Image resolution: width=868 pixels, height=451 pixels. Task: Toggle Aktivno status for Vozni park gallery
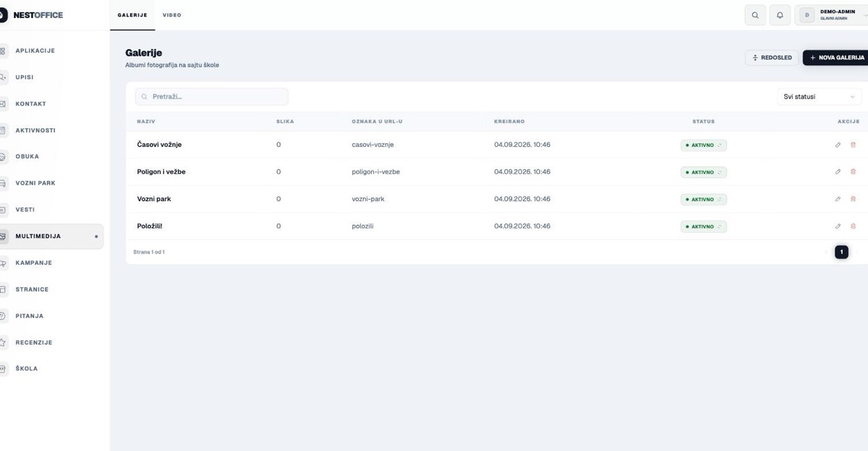[704, 199]
